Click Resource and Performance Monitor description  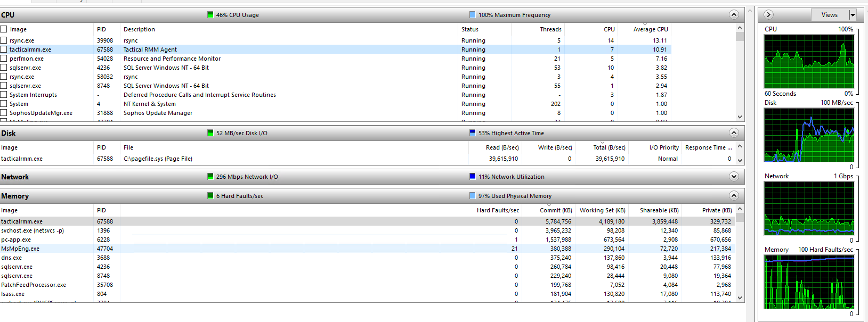(x=172, y=59)
